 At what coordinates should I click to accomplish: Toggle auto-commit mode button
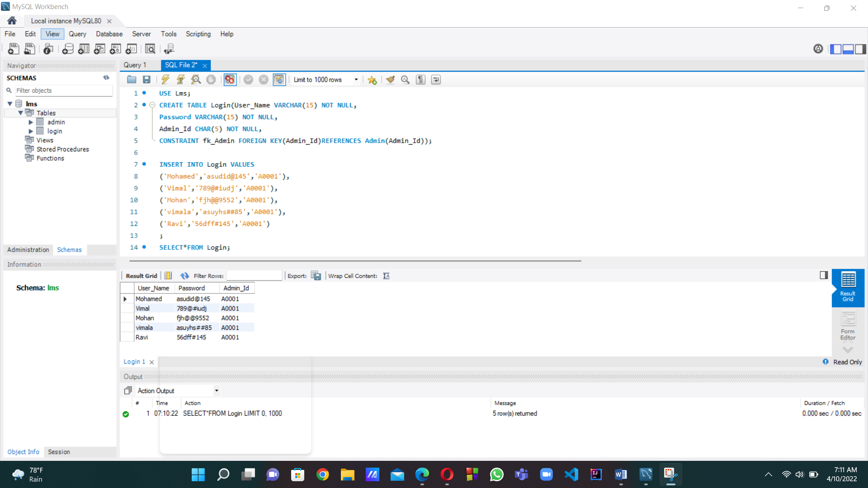pos(279,80)
